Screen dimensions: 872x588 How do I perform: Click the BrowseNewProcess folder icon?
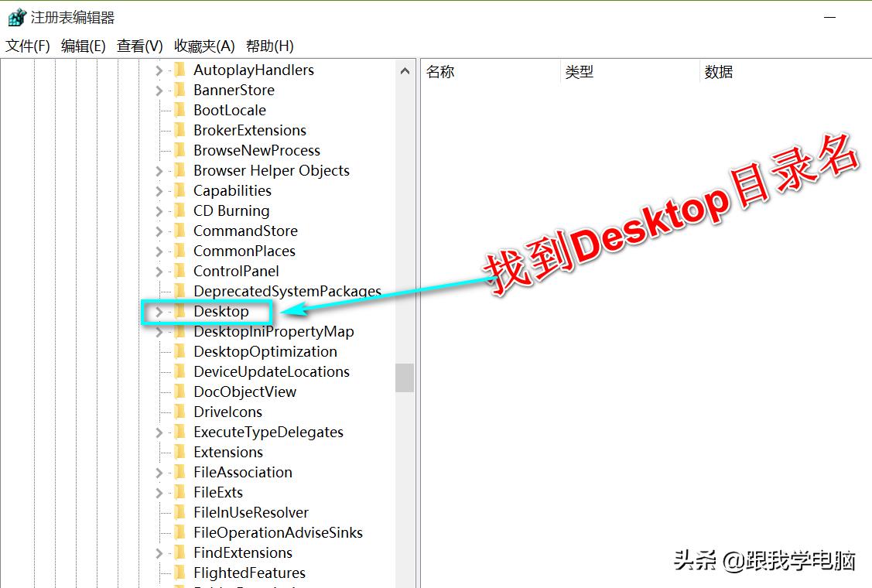[x=180, y=150]
